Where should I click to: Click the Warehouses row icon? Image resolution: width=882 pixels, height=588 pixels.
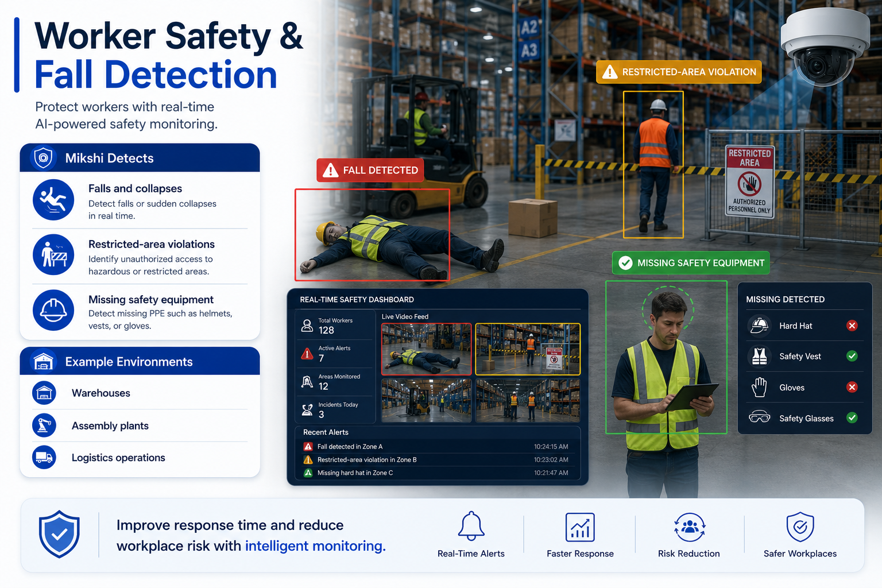click(x=44, y=393)
